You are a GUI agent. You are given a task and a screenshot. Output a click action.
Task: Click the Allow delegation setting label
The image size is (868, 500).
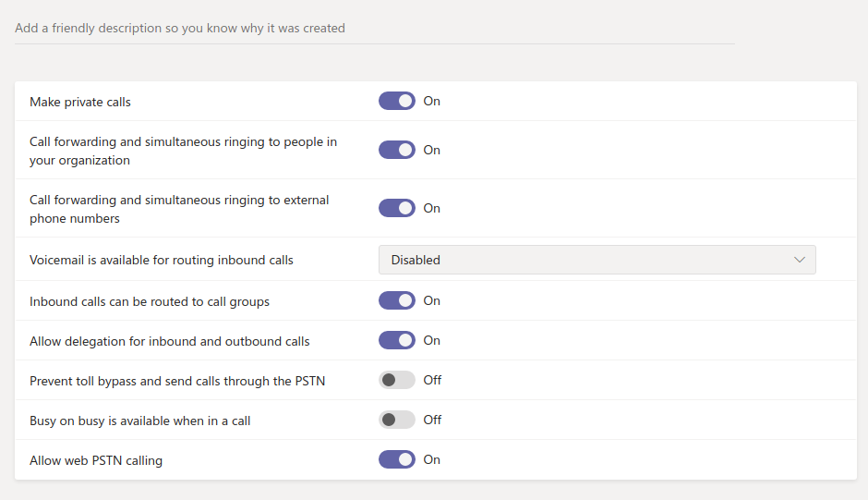pos(170,341)
